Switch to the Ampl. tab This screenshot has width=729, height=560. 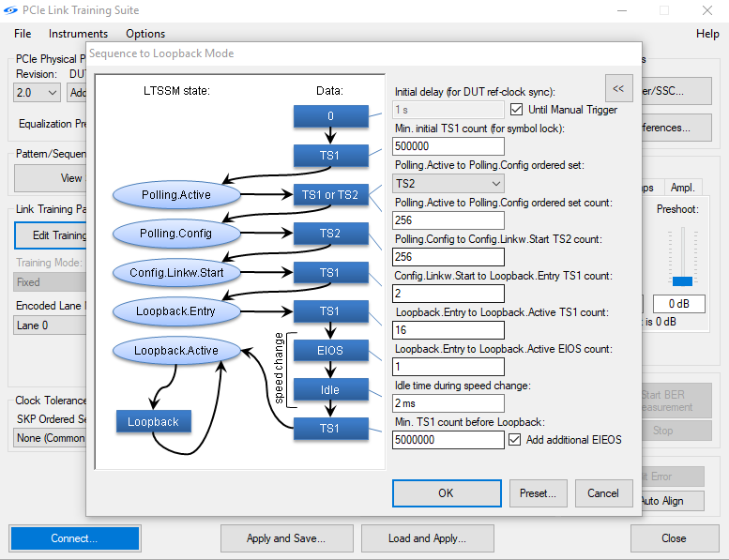682,188
